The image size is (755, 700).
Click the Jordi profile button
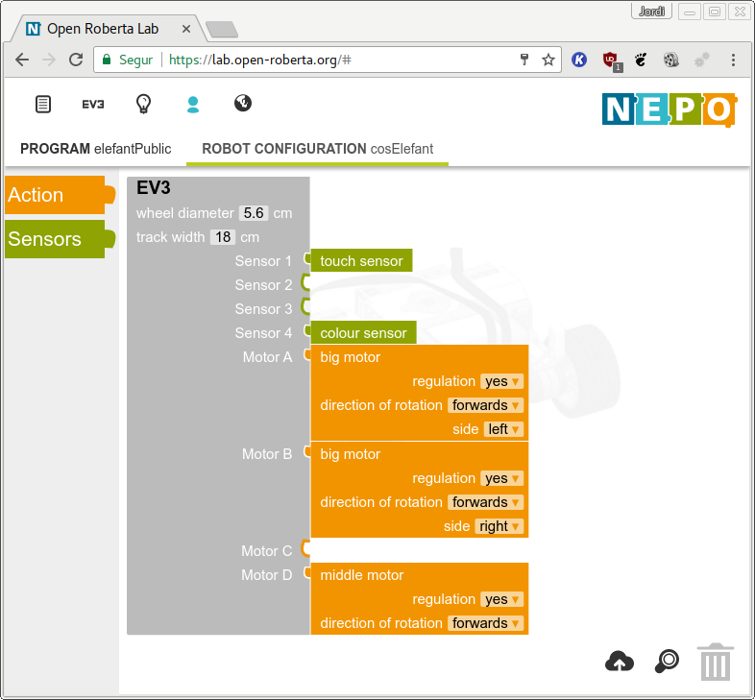(x=651, y=12)
